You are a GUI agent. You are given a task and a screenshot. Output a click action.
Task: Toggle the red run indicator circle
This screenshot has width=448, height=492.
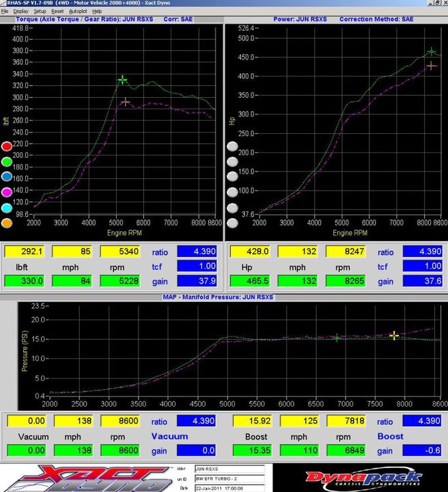click(7, 146)
